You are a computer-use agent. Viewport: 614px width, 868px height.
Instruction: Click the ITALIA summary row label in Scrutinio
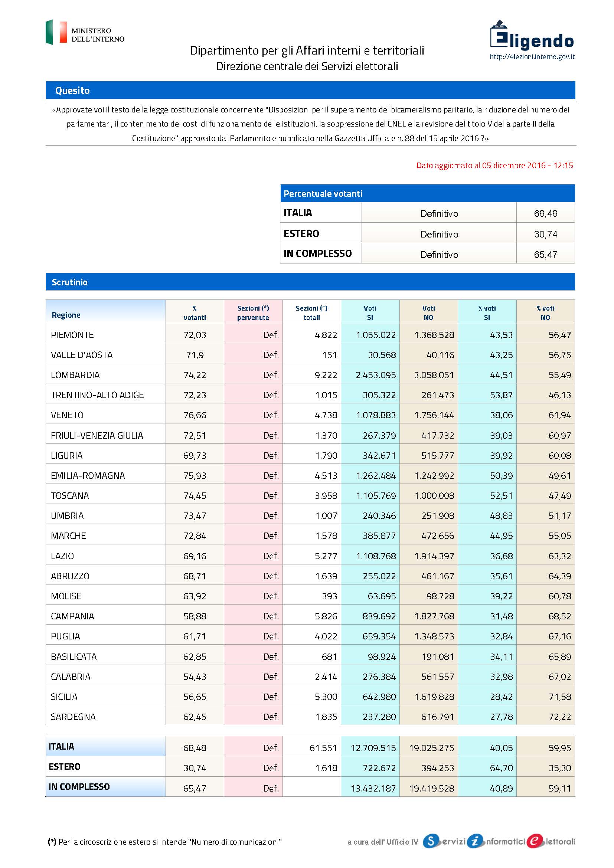(x=62, y=747)
